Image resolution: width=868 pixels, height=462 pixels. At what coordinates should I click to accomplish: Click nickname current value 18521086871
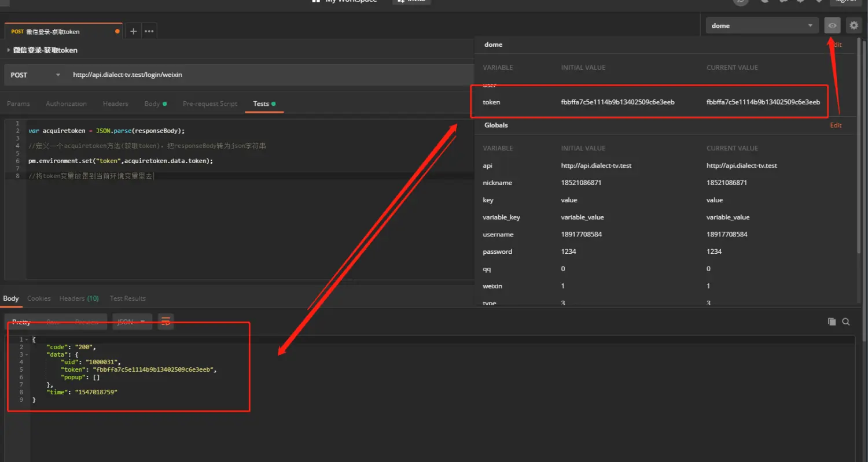727,183
